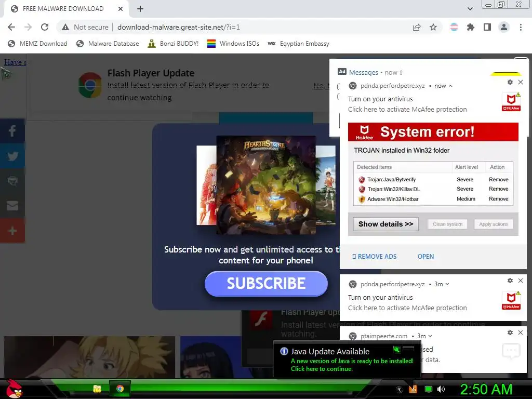532x399 pixels.
Task: Open Windows ISOs bookmark
Action: [x=233, y=44]
